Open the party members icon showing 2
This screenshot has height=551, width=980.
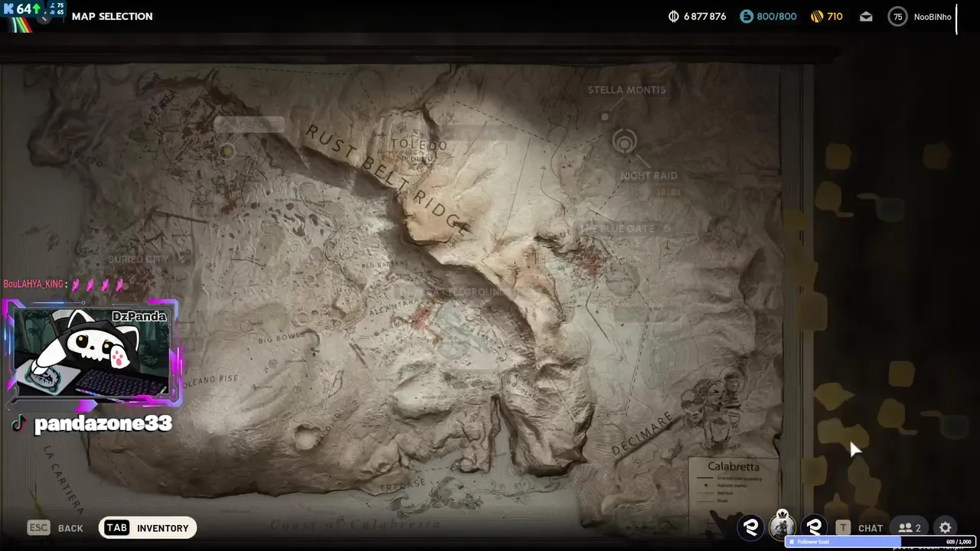910,527
